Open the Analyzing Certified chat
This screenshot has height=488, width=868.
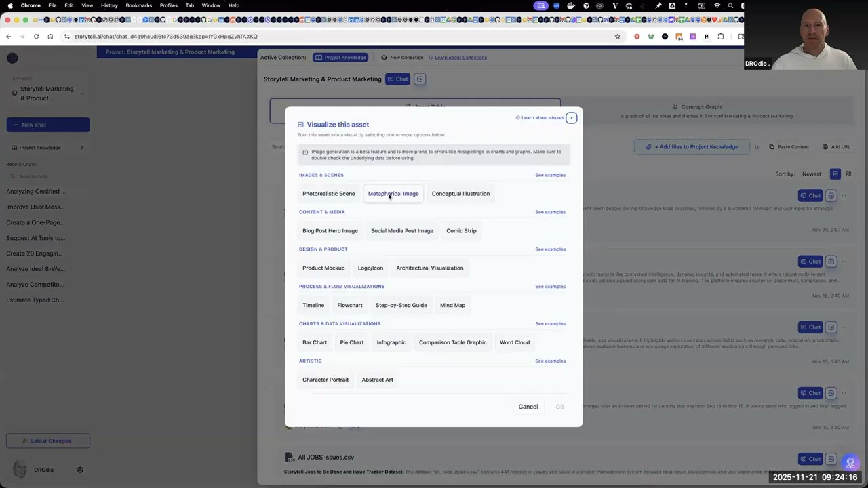(36, 192)
